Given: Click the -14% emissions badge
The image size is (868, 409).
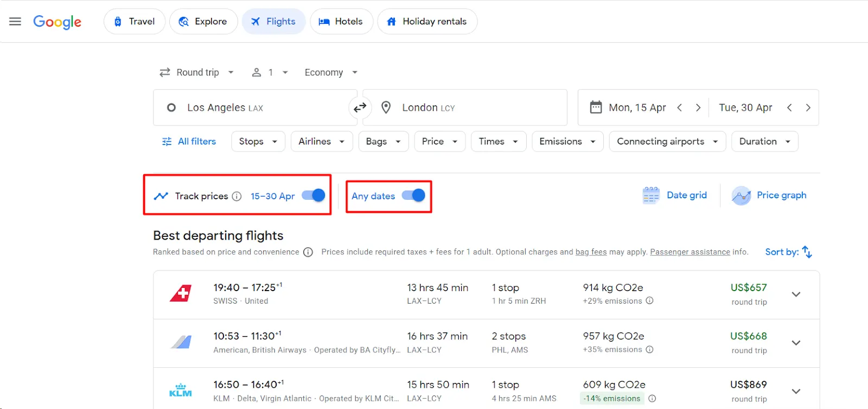Looking at the screenshot, I should pos(612,399).
